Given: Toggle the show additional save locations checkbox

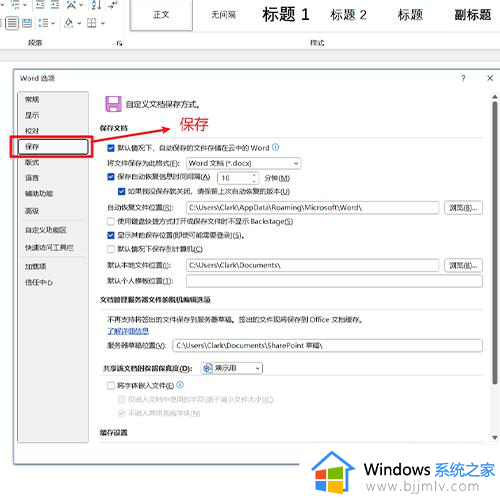Looking at the screenshot, I should click(x=111, y=235).
